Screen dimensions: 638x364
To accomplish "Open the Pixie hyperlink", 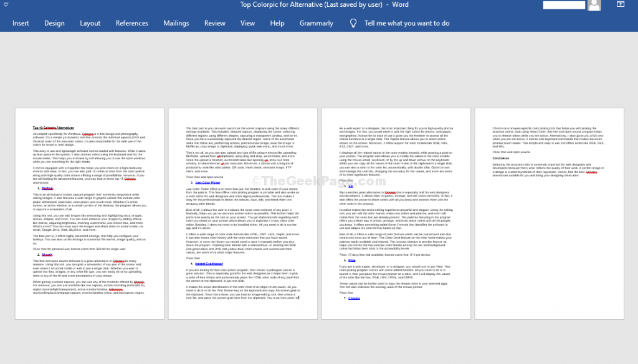I will click(x=351, y=259).
